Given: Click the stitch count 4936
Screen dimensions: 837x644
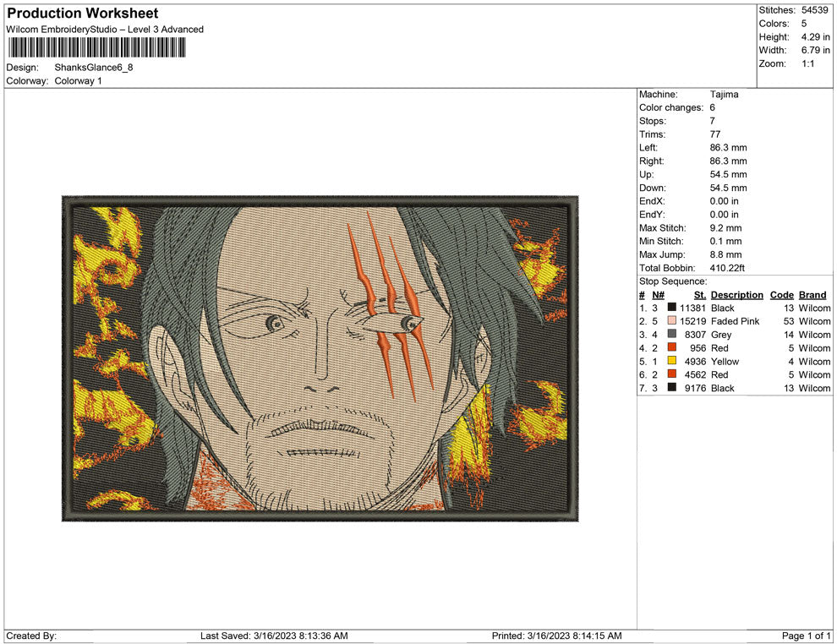Looking at the screenshot, I should pyautogui.click(x=696, y=361).
